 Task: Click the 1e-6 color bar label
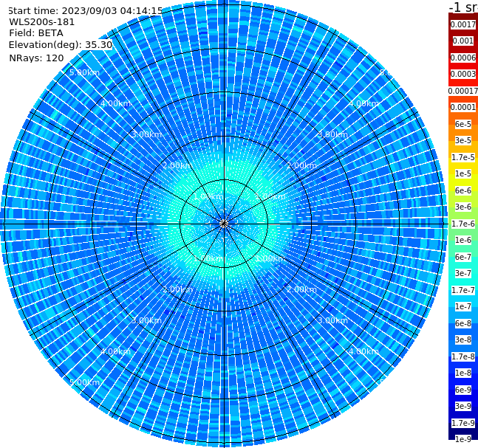(x=463, y=240)
